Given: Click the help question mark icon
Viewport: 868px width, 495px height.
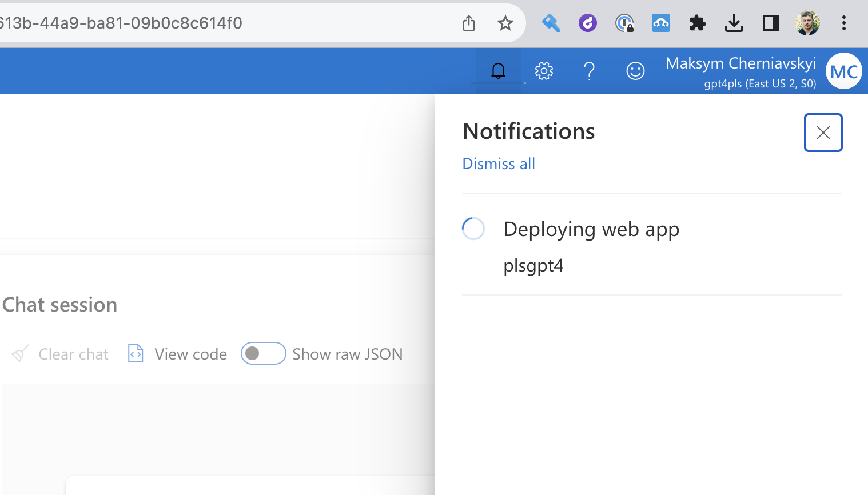Looking at the screenshot, I should click(590, 70).
